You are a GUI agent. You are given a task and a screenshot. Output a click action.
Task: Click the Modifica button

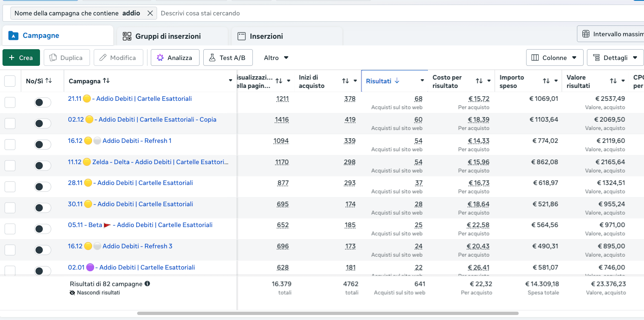point(118,57)
